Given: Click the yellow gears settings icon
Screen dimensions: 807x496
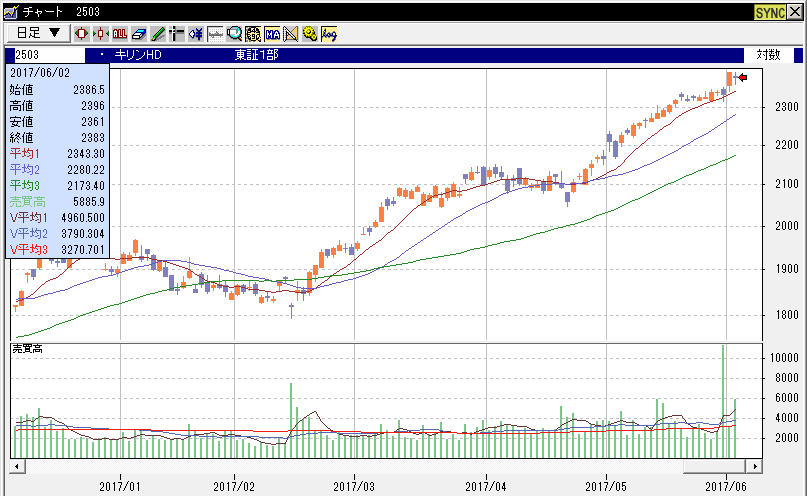Looking at the screenshot, I should coord(309,33).
